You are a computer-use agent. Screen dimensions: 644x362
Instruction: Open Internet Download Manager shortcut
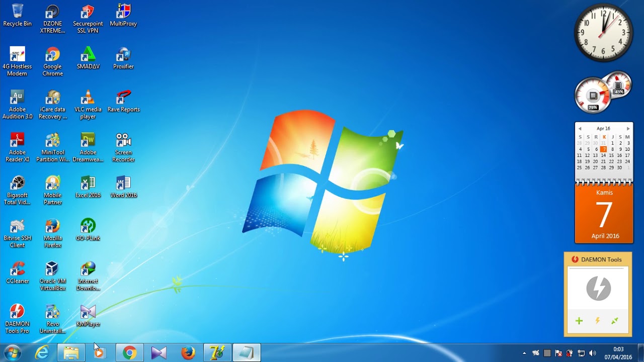pyautogui.click(x=88, y=276)
